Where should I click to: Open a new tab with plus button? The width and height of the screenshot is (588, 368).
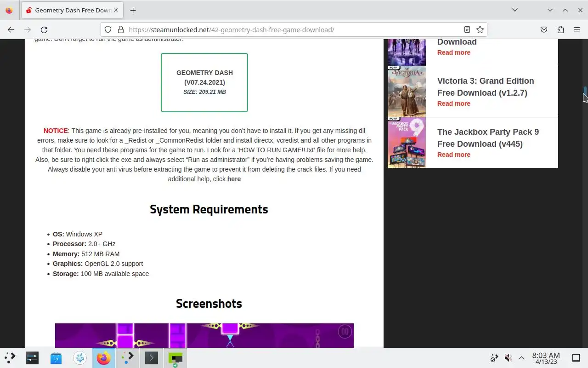(x=133, y=10)
